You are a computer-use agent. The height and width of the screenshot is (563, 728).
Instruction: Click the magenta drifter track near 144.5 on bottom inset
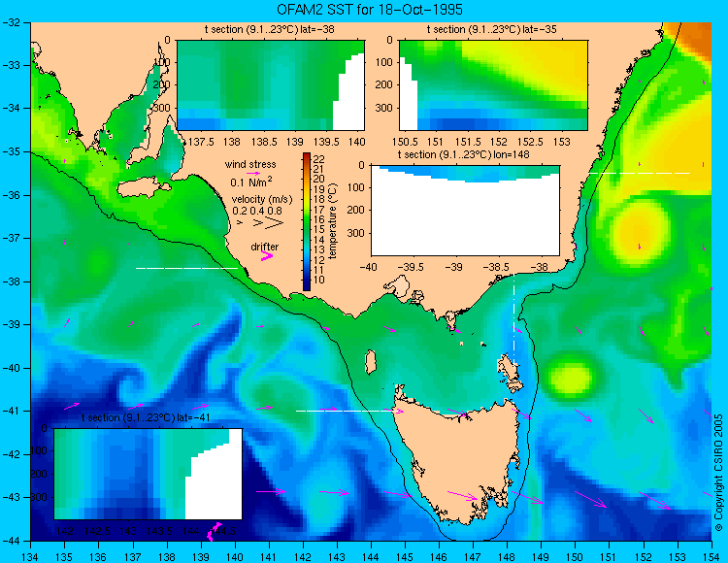click(214, 531)
